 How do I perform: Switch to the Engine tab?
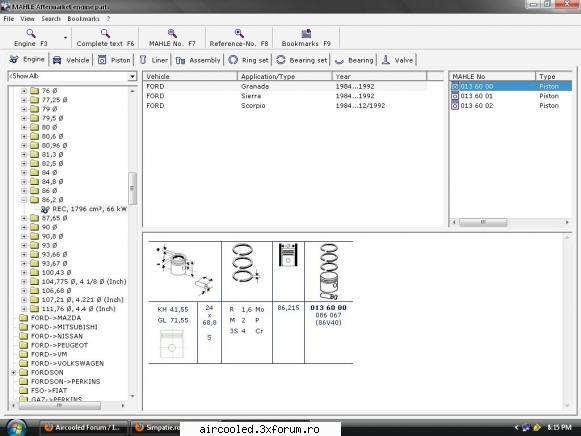[27, 59]
